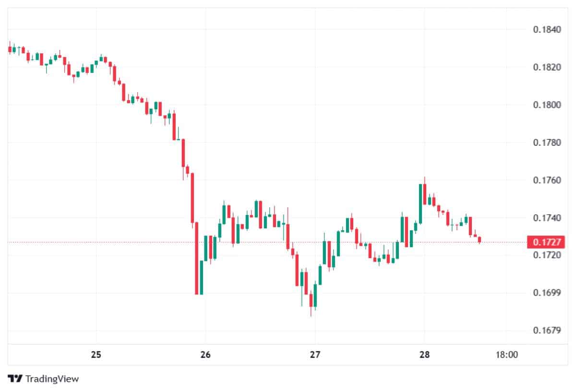The image size is (576, 392).
Task: Select the 0.1780 price scale value
Action: pyautogui.click(x=547, y=143)
